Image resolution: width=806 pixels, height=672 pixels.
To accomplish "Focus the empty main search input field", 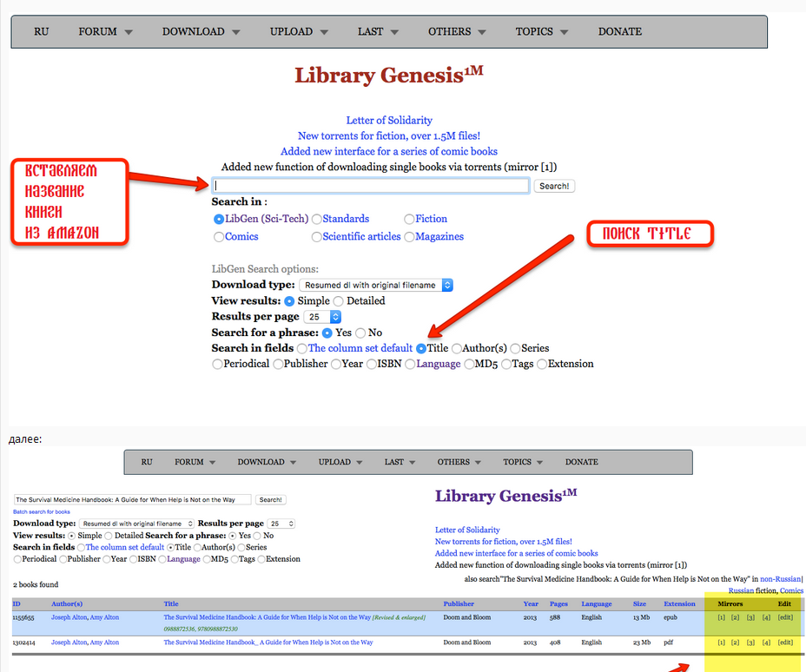I will click(x=370, y=186).
